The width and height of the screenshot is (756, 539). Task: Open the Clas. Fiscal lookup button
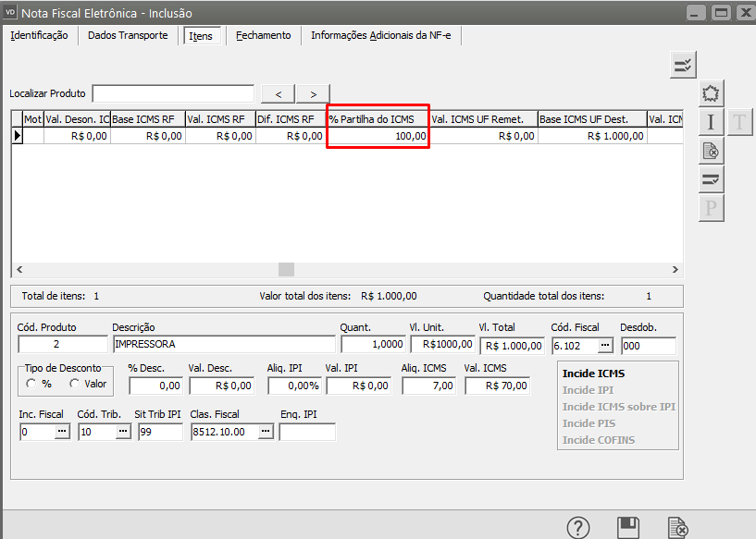[266, 432]
